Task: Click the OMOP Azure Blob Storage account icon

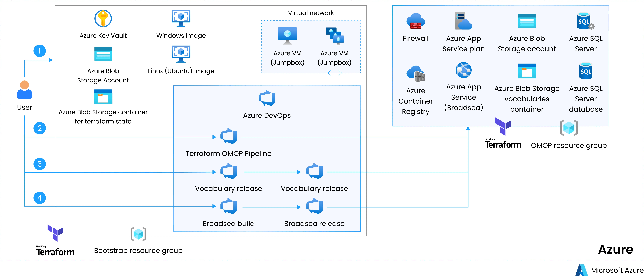Action: pos(527,21)
